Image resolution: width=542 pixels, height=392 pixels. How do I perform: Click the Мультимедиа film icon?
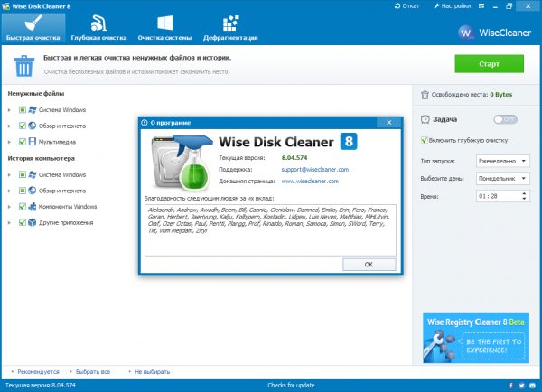(x=33, y=142)
